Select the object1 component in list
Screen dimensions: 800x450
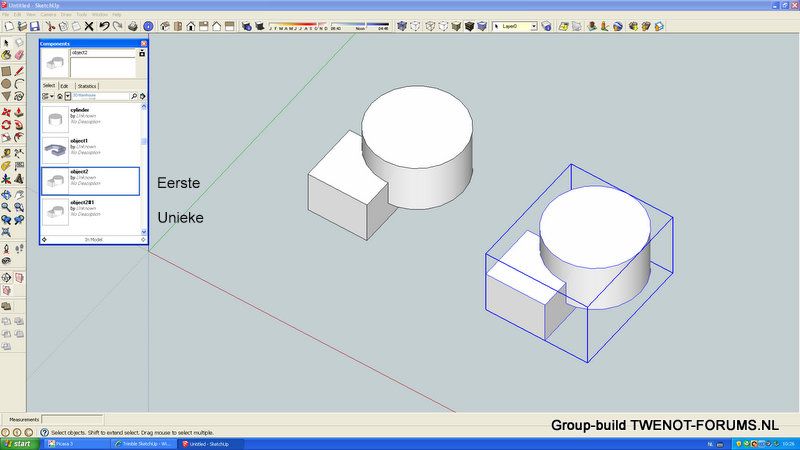[x=91, y=150]
